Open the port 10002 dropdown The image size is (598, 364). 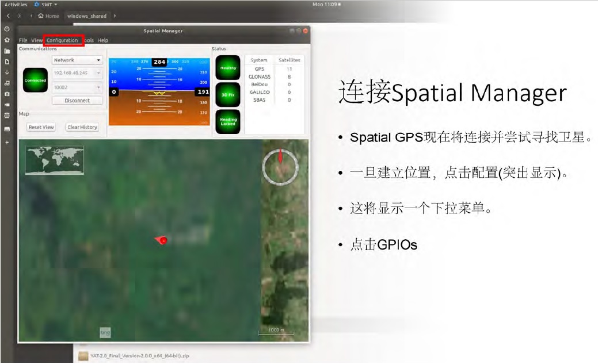78,87
